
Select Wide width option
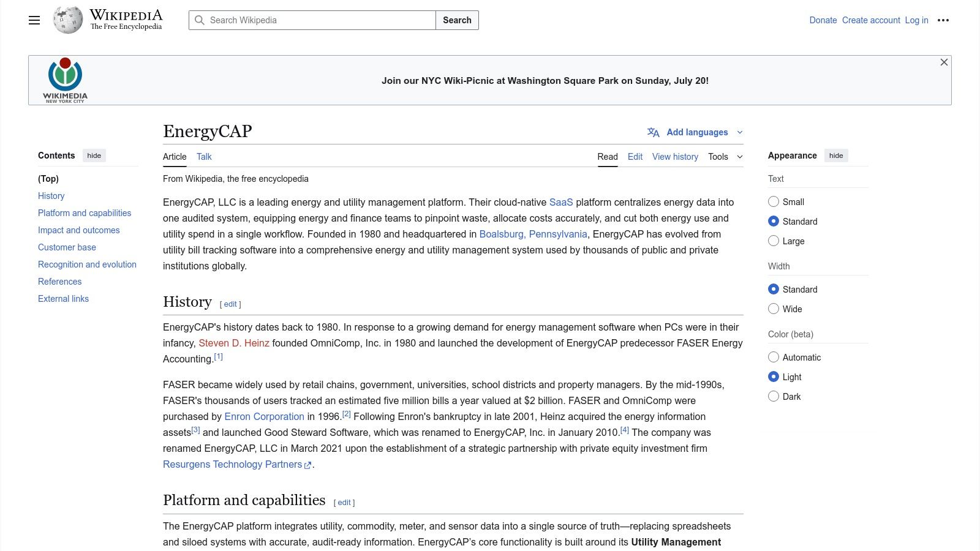[774, 309]
